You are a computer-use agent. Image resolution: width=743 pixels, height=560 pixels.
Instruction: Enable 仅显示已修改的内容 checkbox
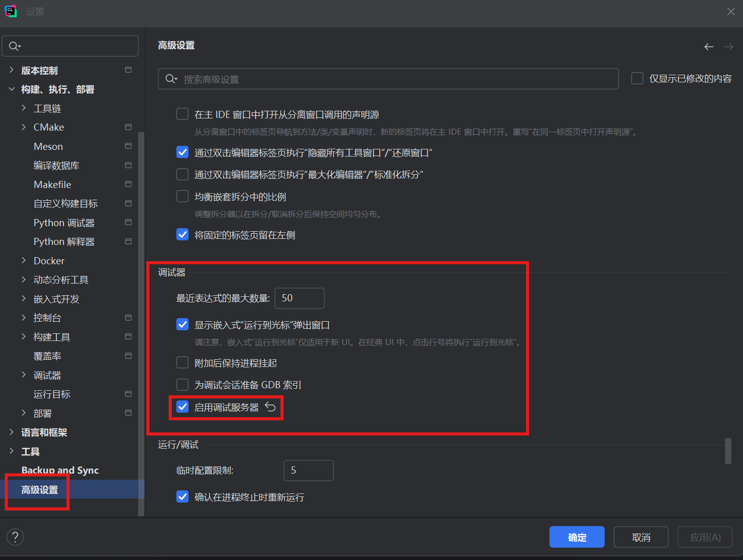pos(637,78)
